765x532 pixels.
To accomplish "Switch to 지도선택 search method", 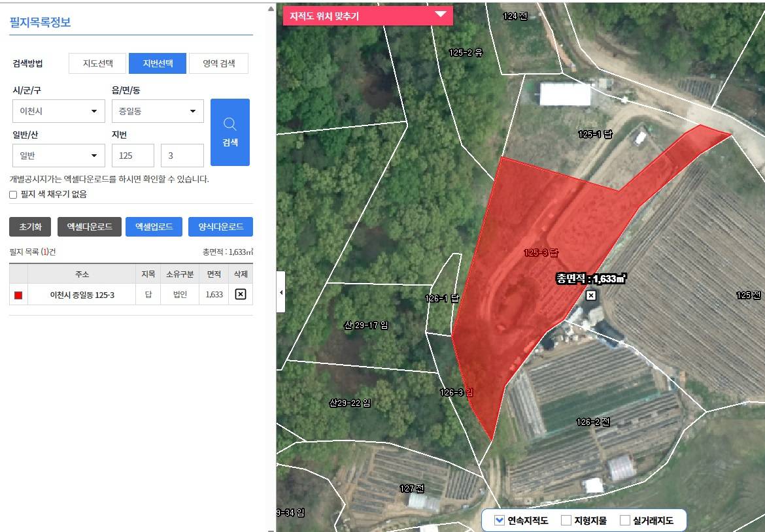I will (97, 63).
